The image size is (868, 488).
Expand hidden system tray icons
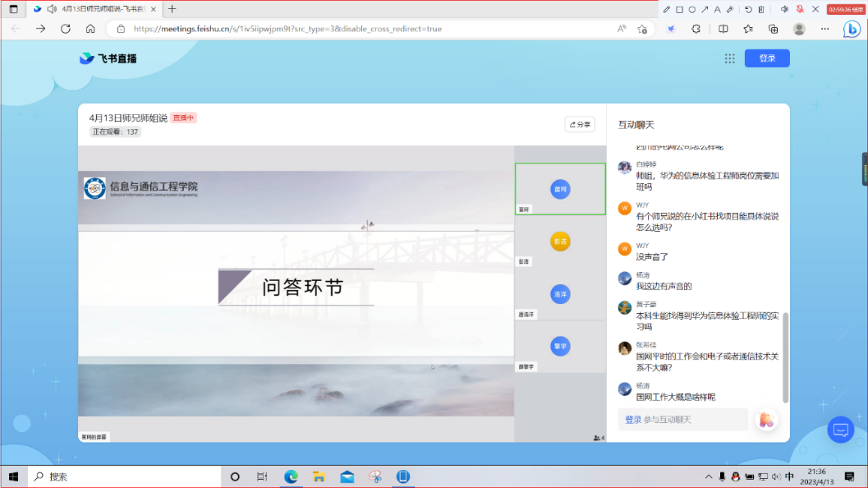[x=709, y=476]
